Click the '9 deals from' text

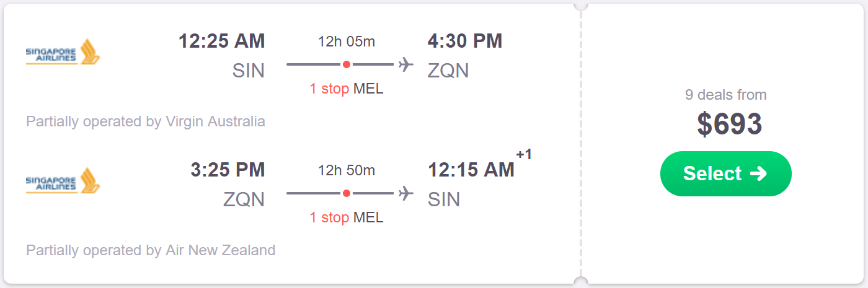click(725, 95)
